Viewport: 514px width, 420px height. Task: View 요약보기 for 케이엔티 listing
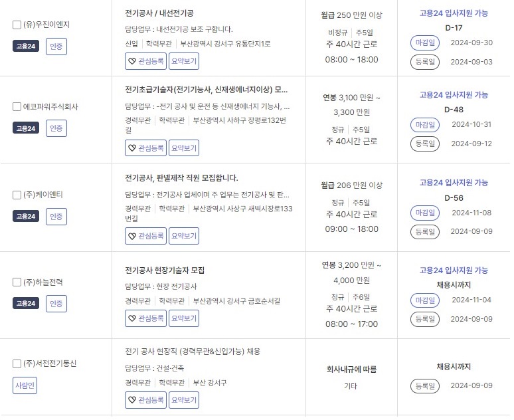pos(184,236)
